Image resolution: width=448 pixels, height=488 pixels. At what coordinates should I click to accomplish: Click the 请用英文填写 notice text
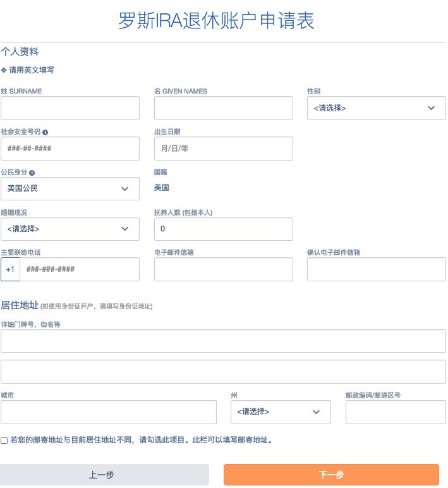pyautogui.click(x=31, y=70)
